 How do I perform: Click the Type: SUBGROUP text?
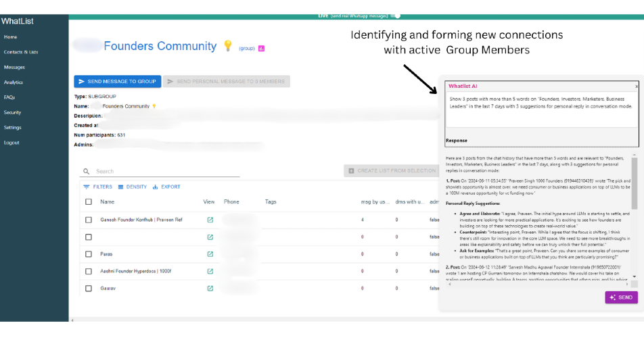coord(95,97)
